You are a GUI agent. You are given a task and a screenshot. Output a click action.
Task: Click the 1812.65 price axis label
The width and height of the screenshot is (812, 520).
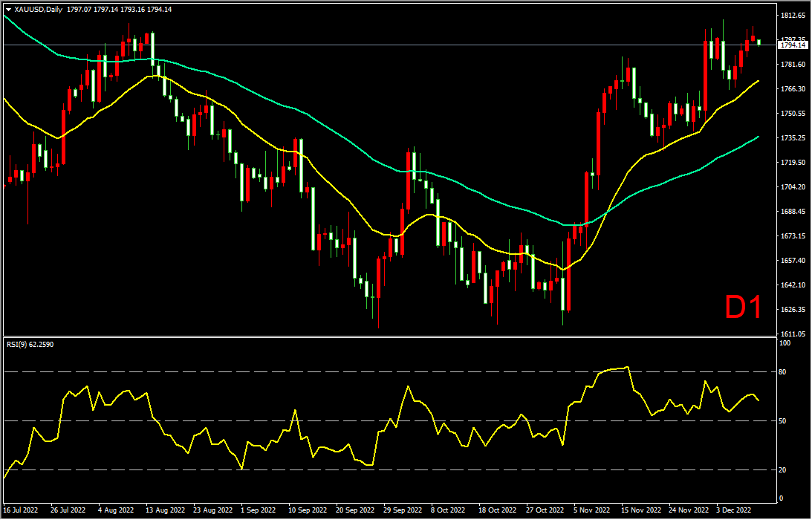tap(793, 16)
